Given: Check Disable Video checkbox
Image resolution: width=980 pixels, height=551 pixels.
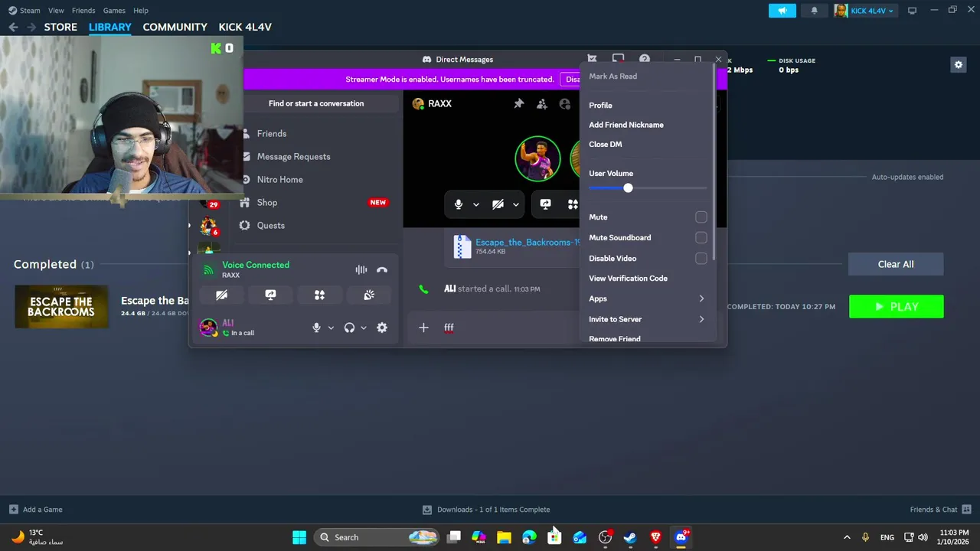Looking at the screenshot, I should click(701, 259).
